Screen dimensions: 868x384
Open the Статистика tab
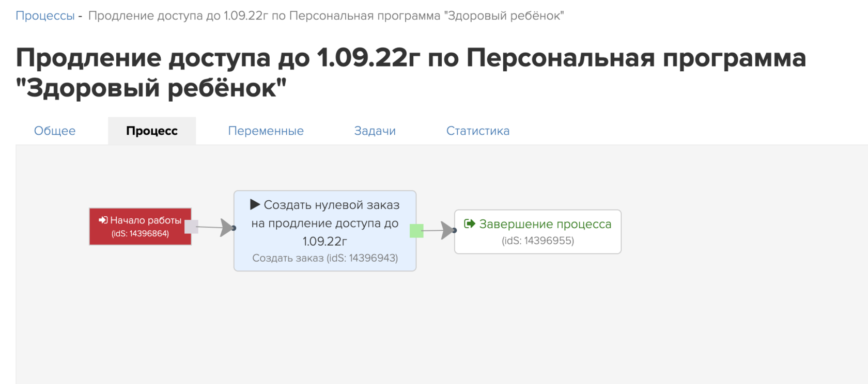point(478,131)
